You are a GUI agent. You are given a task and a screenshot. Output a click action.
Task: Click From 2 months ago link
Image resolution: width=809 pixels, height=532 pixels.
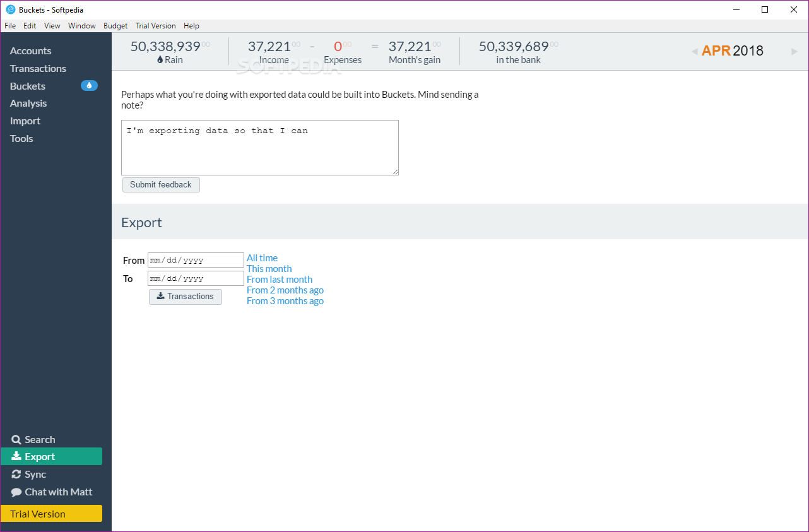tap(285, 290)
